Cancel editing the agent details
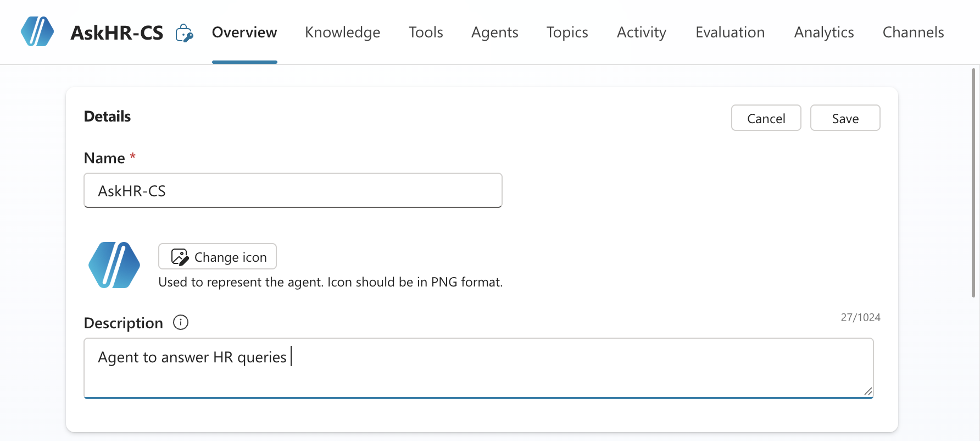The width and height of the screenshot is (980, 441). [x=766, y=118]
